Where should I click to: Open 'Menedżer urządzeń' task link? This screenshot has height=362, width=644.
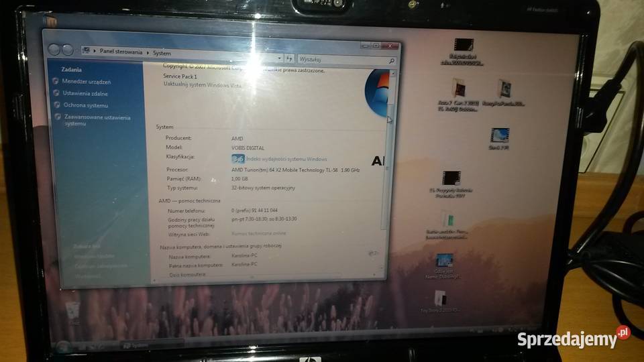(x=87, y=82)
